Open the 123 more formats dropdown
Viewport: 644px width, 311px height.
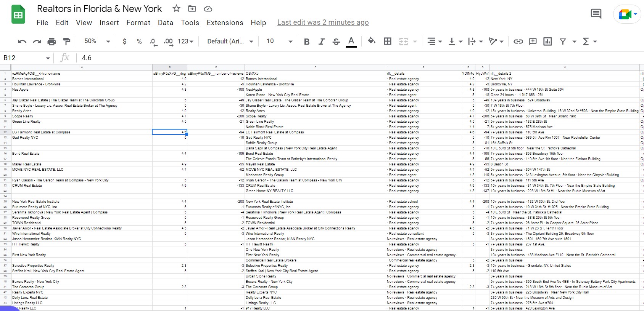(186, 41)
